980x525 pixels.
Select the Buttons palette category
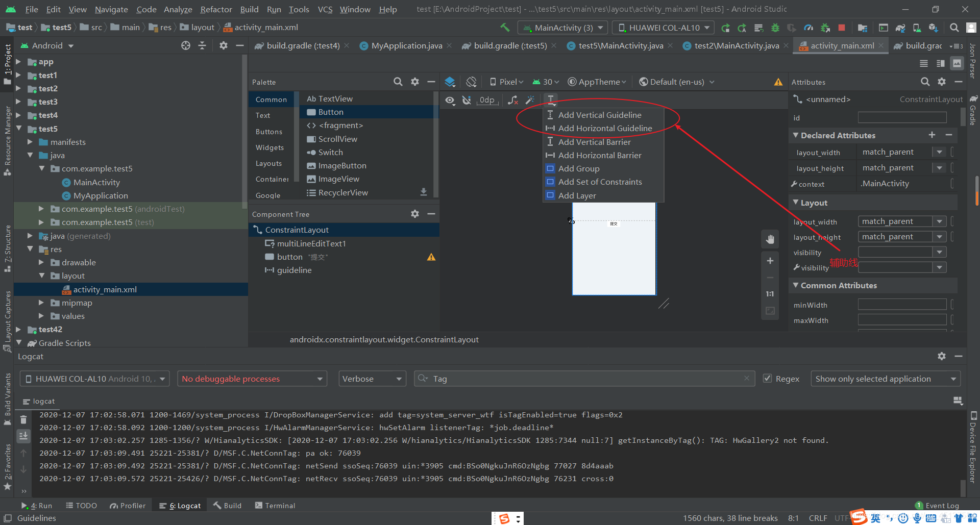(x=269, y=132)
